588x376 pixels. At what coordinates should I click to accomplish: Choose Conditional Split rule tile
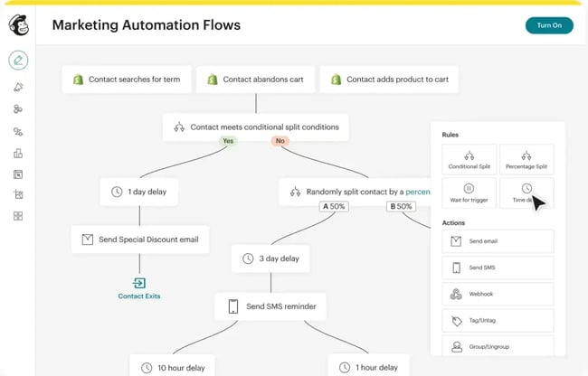(469, 160)
